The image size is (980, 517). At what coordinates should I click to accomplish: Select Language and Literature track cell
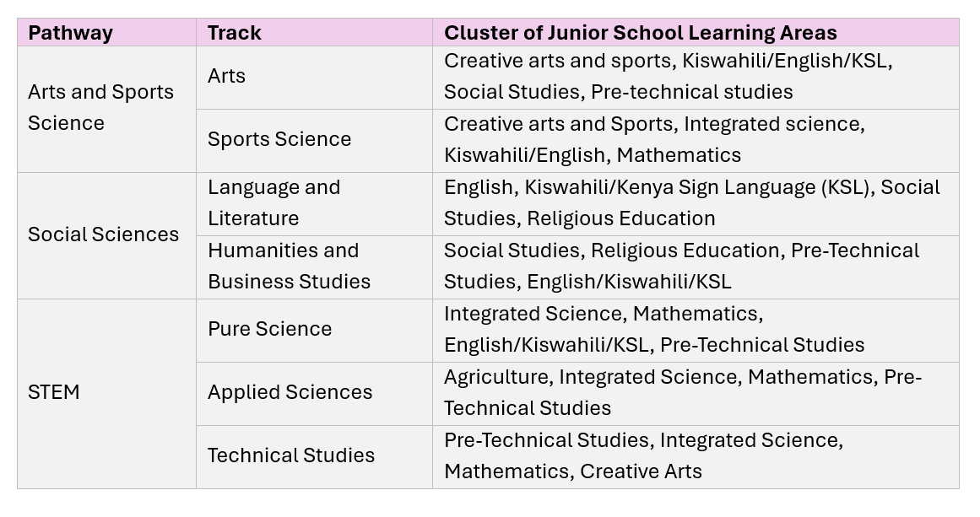tap(314, 203)
